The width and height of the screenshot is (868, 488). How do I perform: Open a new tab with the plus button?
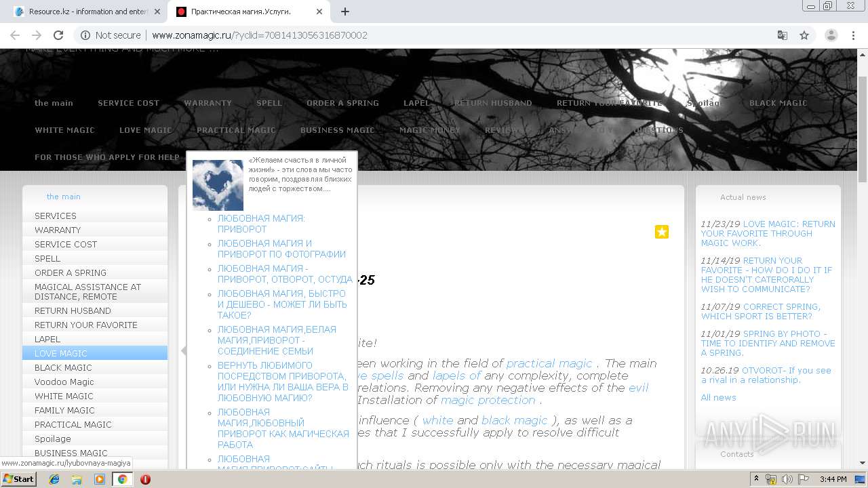coord(345,12)
